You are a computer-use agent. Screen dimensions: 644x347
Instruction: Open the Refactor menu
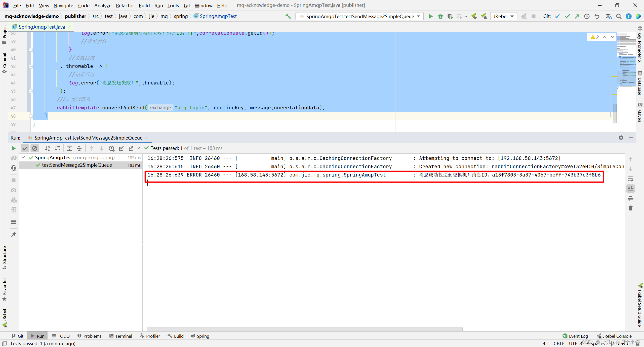tap(125, 5)
